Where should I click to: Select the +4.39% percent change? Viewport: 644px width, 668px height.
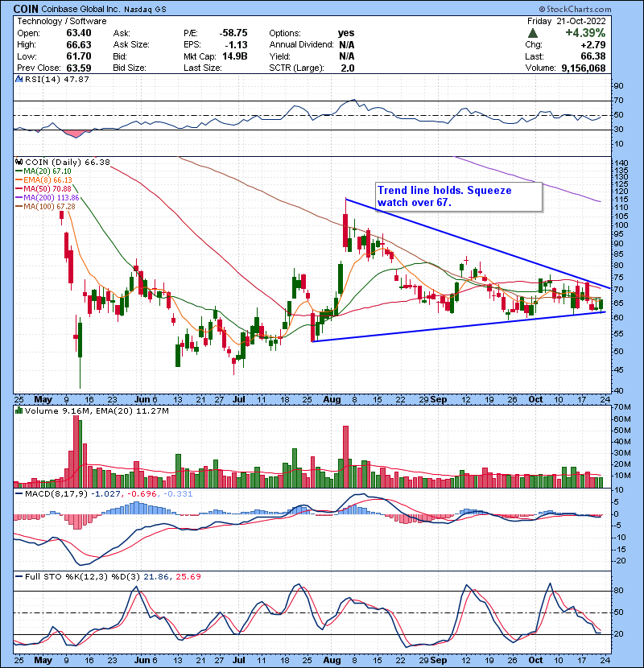[585, 33]
